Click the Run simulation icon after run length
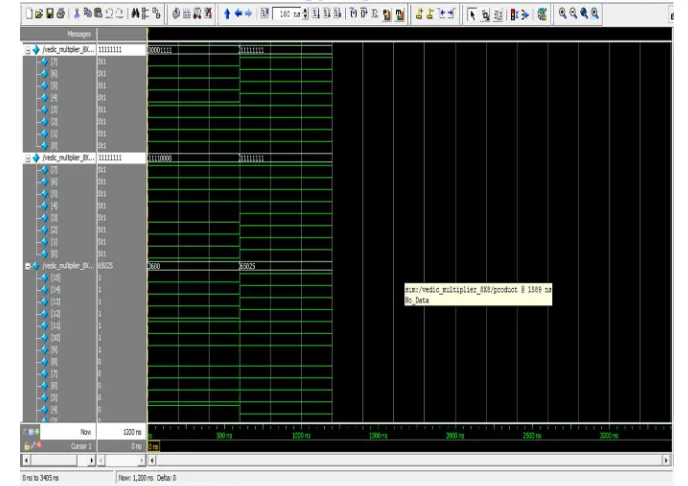Screen dimensions: 688x486 (316, 14)
